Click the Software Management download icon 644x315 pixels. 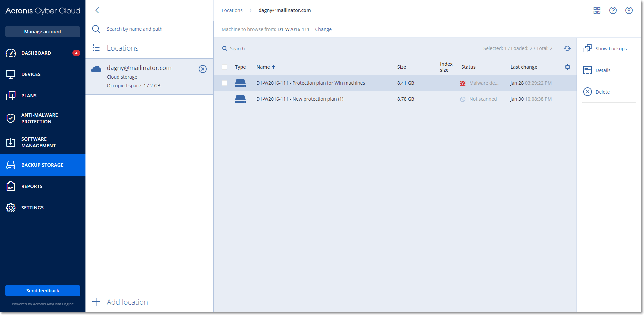click(x=11, y=142)
